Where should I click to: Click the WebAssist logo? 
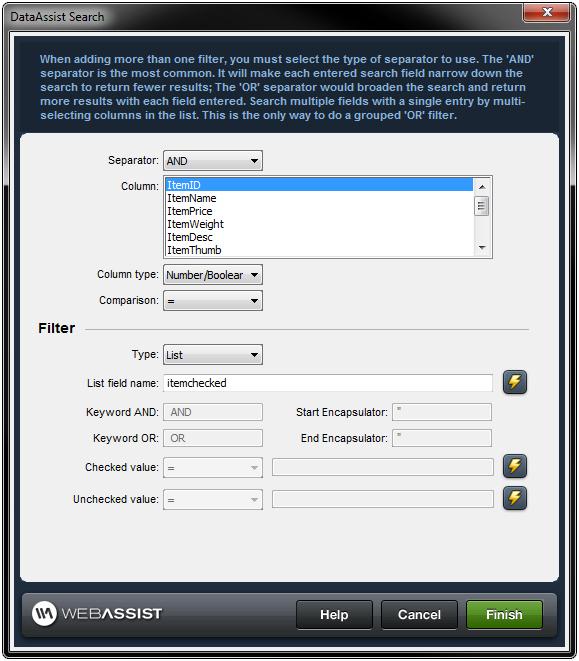(x=97, y=613)
